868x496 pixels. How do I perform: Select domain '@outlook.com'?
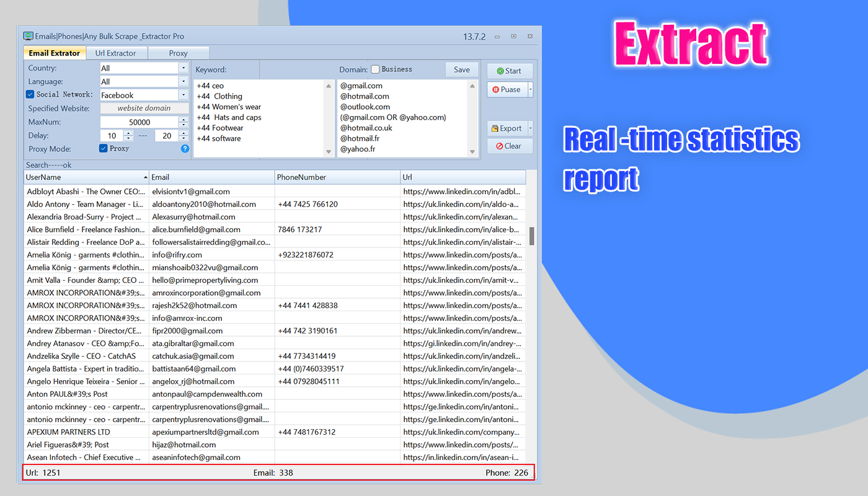coord(365,107)
